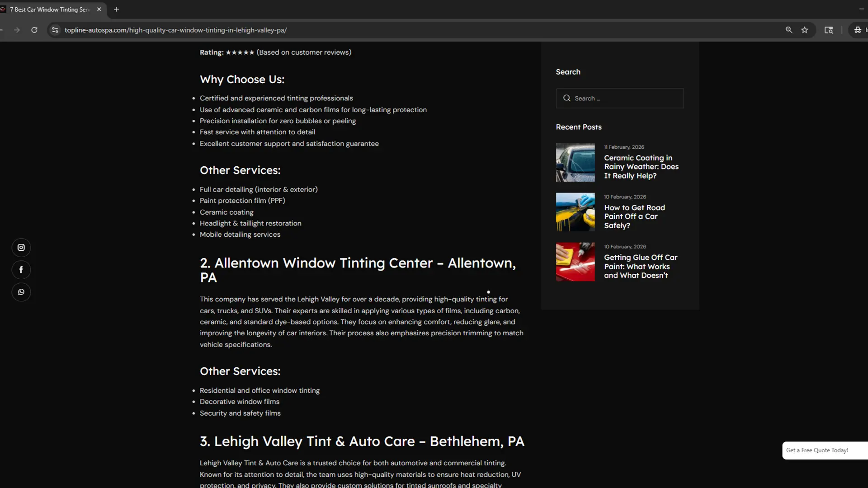Screen dimensions: 868x488
Task: Click the address bar URL
Action: tap(176, 30)
